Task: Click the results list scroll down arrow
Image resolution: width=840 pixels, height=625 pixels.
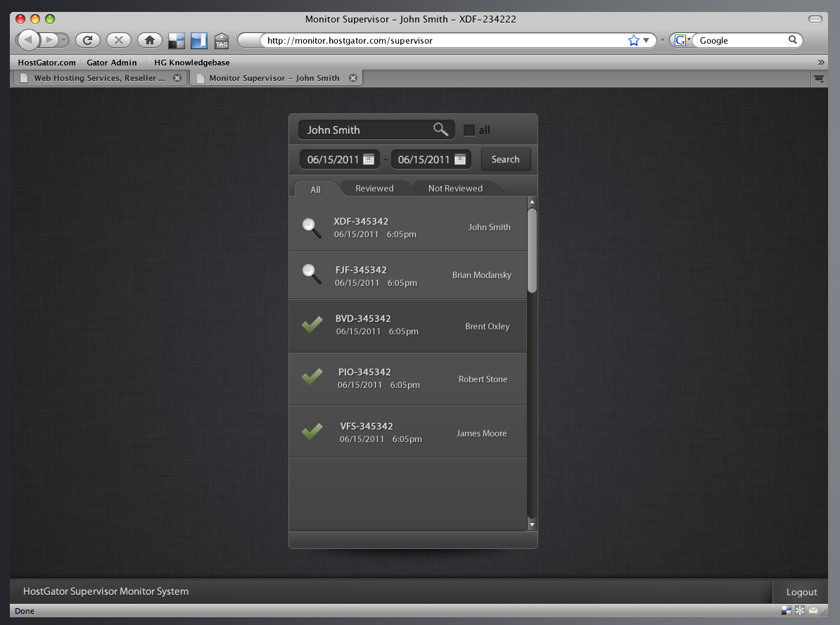Action: click(x=532, y=525)
